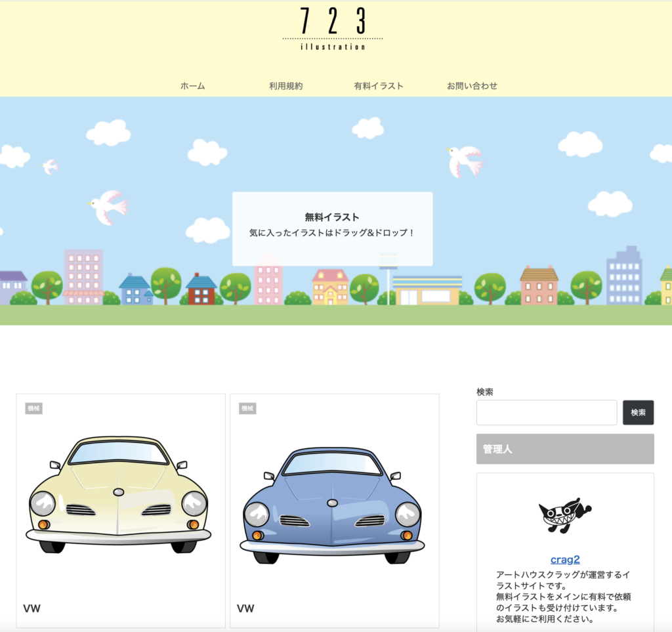Viewport: 672px width, 632px height.
Task: Click the large white dove on banner's left
Action: point(108,206)
